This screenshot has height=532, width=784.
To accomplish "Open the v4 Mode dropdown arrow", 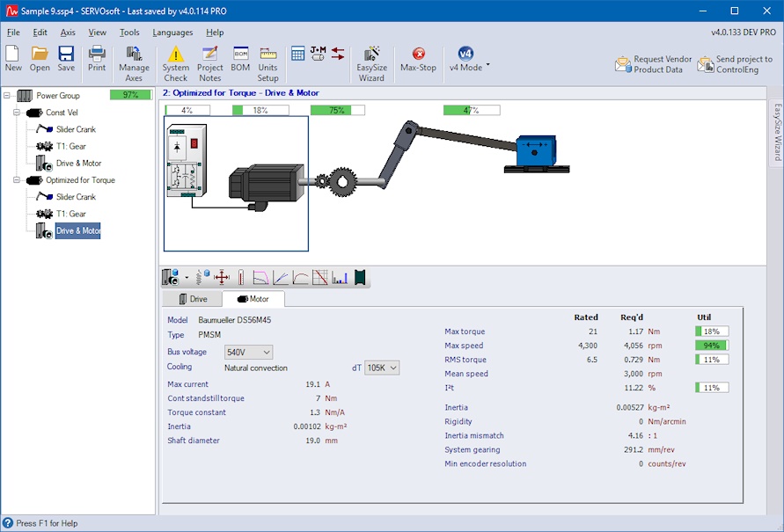I will (x=487, y=66).
